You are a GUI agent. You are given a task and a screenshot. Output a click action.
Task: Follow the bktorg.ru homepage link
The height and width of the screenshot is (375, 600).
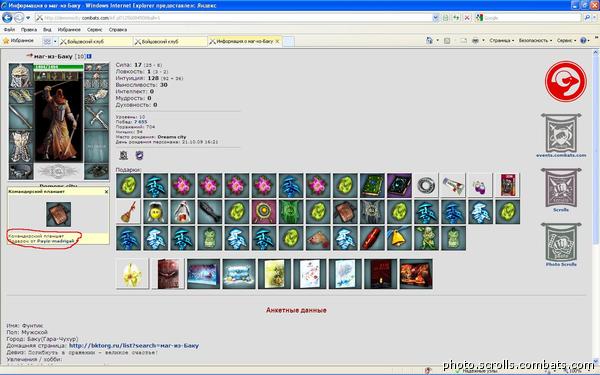click(134, 346)
